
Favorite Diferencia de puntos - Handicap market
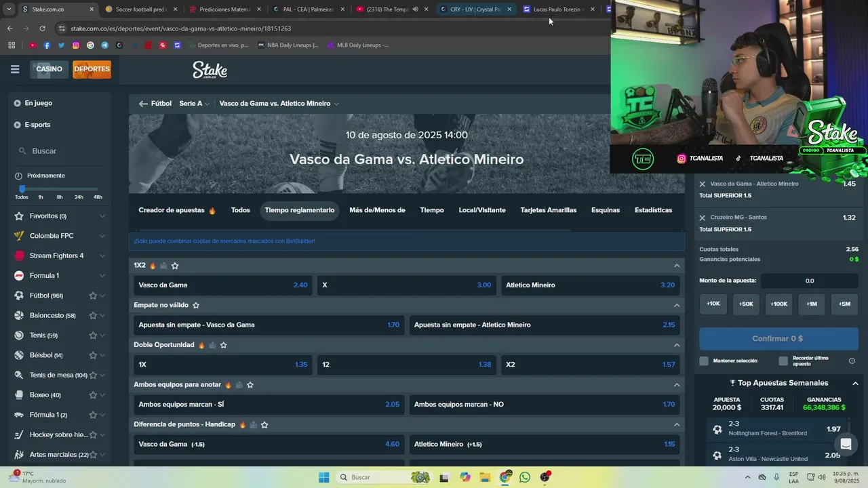(264, 425)
